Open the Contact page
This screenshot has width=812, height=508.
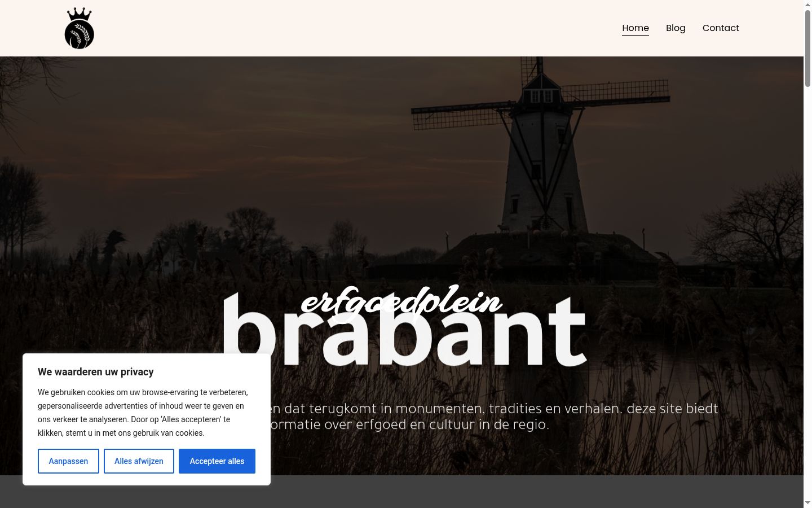coord(721,28)
